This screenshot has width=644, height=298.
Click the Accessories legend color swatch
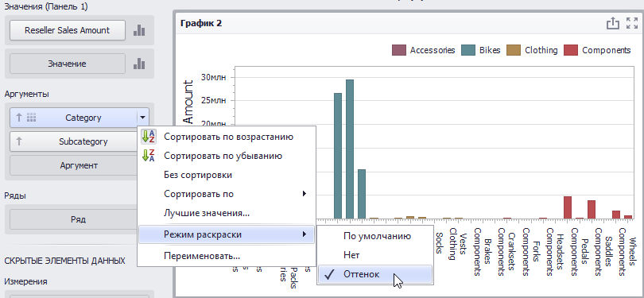tap(399, 50)
